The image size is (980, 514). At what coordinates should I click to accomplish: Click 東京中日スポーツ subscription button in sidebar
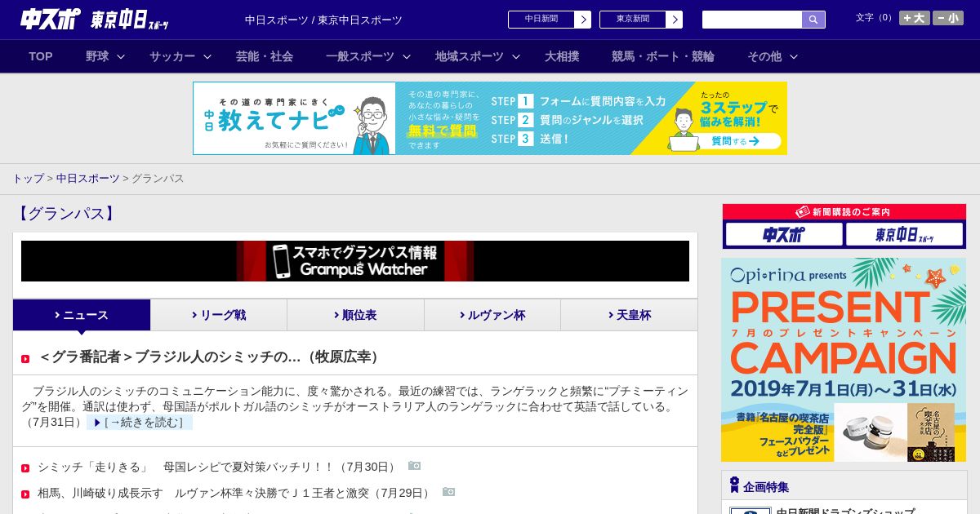905,234
